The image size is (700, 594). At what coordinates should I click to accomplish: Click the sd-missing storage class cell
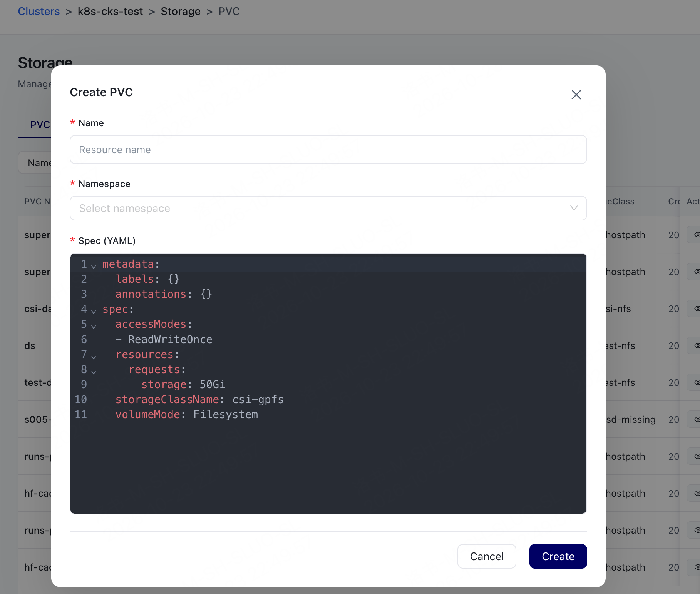(x=631, y=419)
